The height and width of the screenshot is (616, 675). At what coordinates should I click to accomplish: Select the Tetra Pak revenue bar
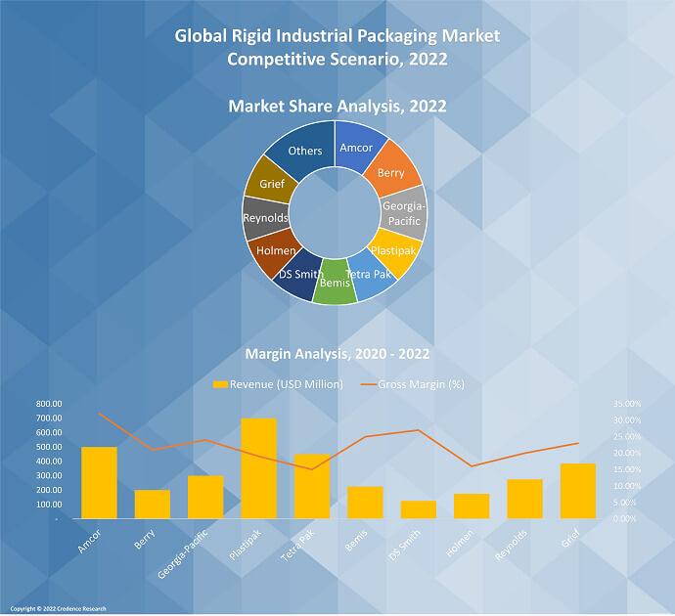pyautogui.click(x=312, y=486)
